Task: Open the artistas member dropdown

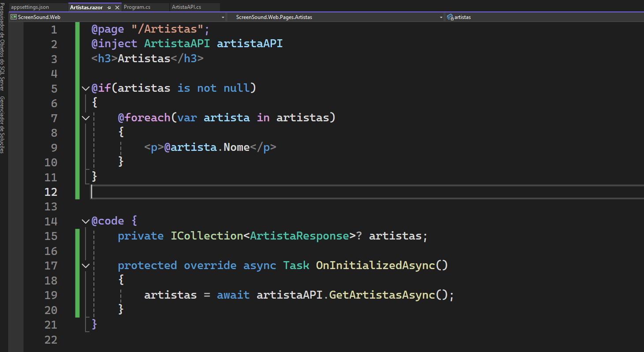Action: (544, 17)
